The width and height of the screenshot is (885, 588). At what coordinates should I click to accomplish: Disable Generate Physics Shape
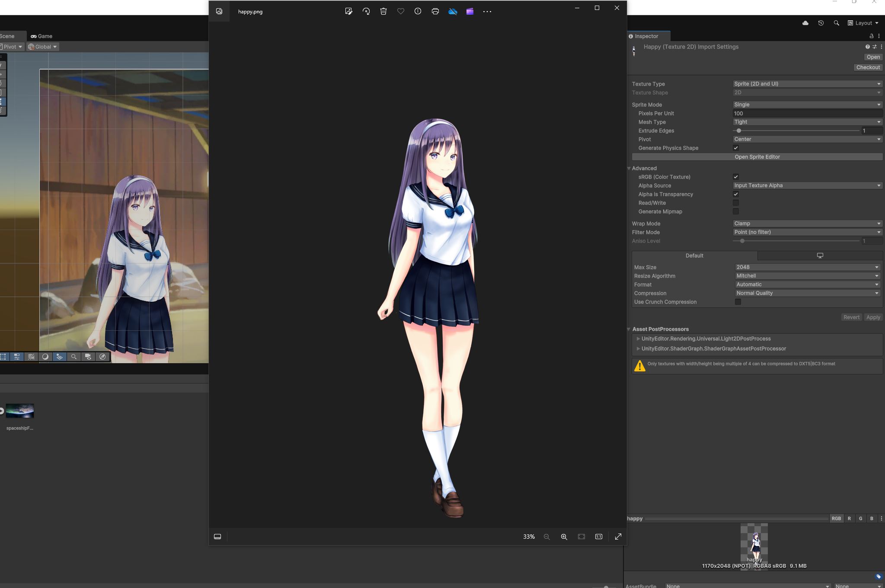[736, 148]
